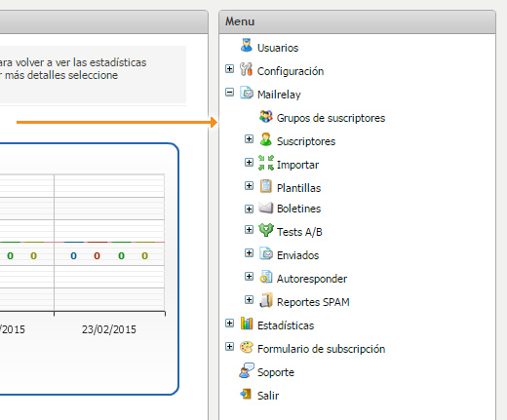507x420 pixels.
Task: Open the Estadísticas label
Action: click(286, 325)
